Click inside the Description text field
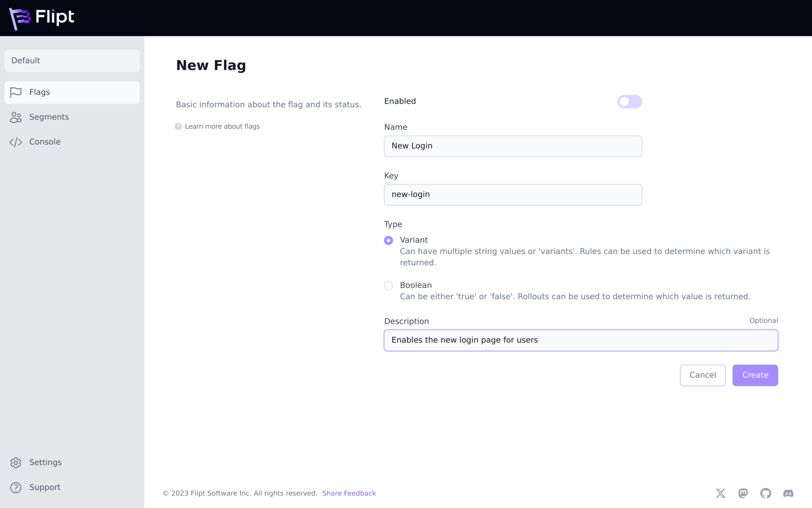 581,340
